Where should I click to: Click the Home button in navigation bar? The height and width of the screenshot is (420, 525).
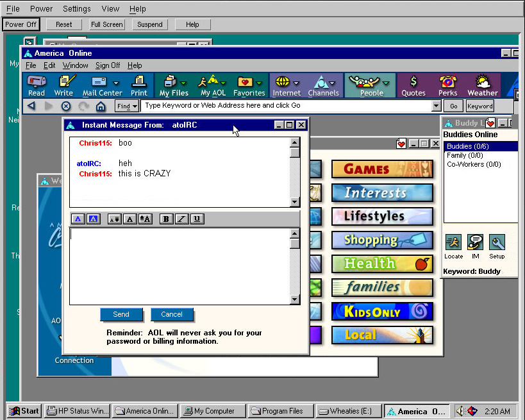click(101, 106)
